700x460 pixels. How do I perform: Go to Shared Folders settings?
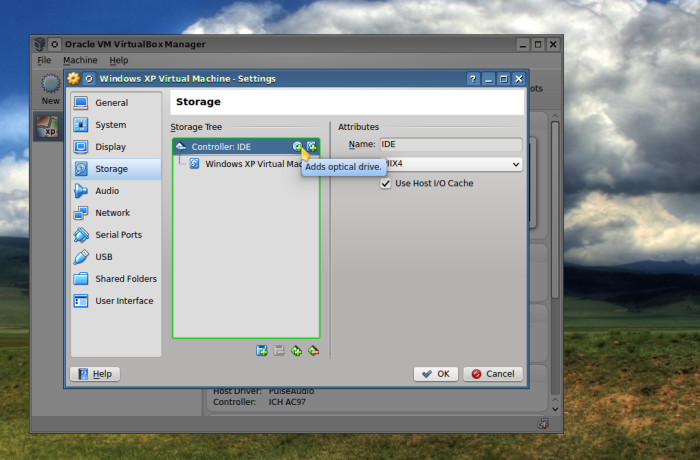pos(116,279)
